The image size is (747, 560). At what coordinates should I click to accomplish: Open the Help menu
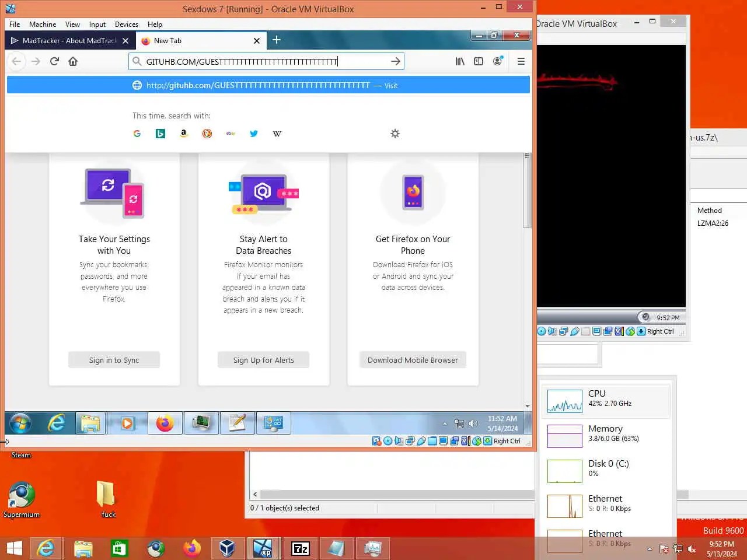point(155,24)
